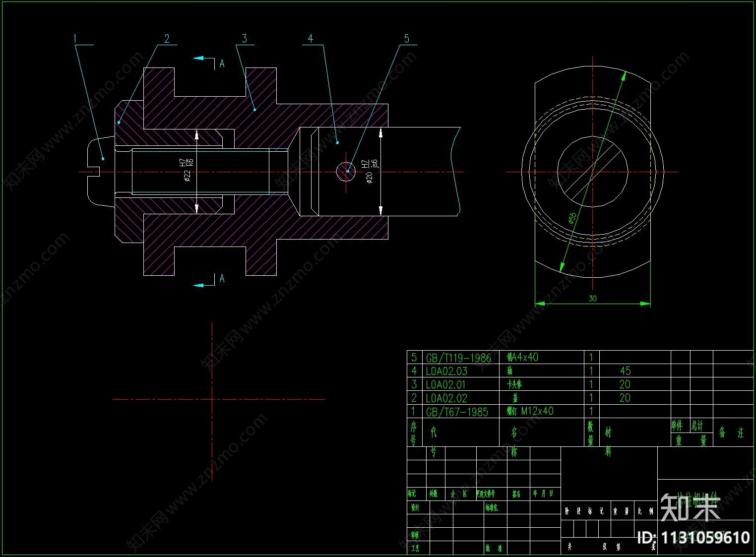
Task: Click the material value "20" in row 3
Action: 625,384
